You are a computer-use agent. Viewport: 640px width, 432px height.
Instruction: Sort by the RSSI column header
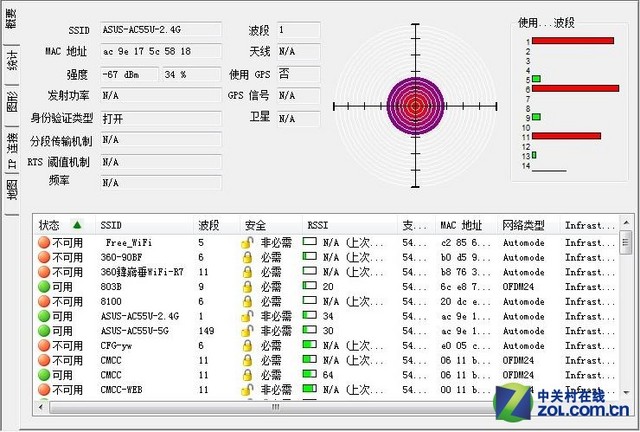[350, 225]
